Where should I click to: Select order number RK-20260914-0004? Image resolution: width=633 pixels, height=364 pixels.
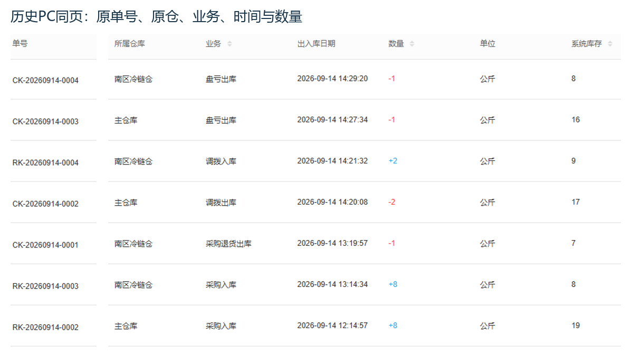45,162
